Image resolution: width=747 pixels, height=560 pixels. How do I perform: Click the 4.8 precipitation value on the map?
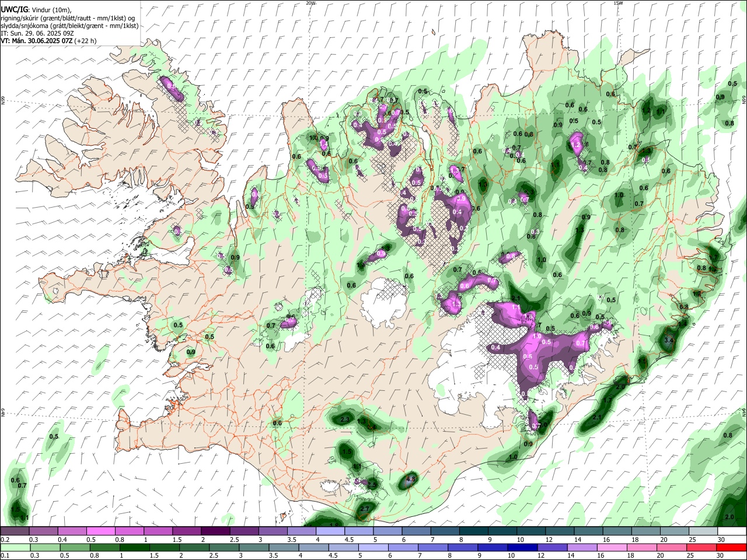pos(410,480)
